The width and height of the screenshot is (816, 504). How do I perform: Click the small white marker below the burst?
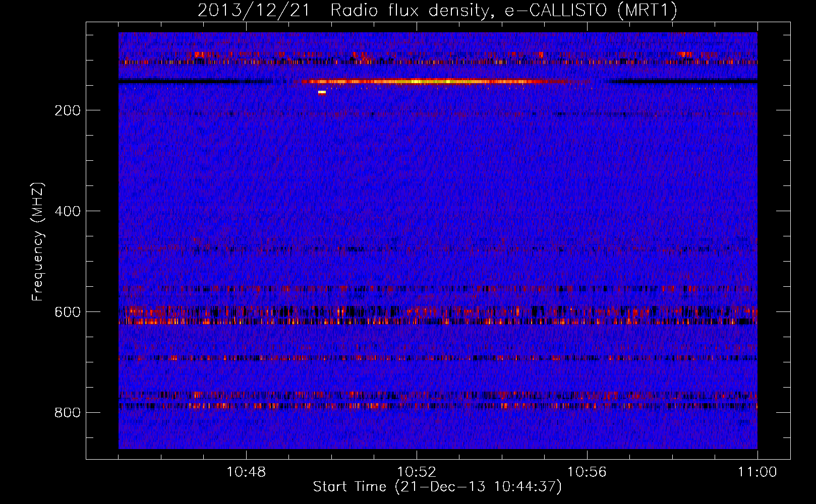pyautogui.click(x=322, y=92)
